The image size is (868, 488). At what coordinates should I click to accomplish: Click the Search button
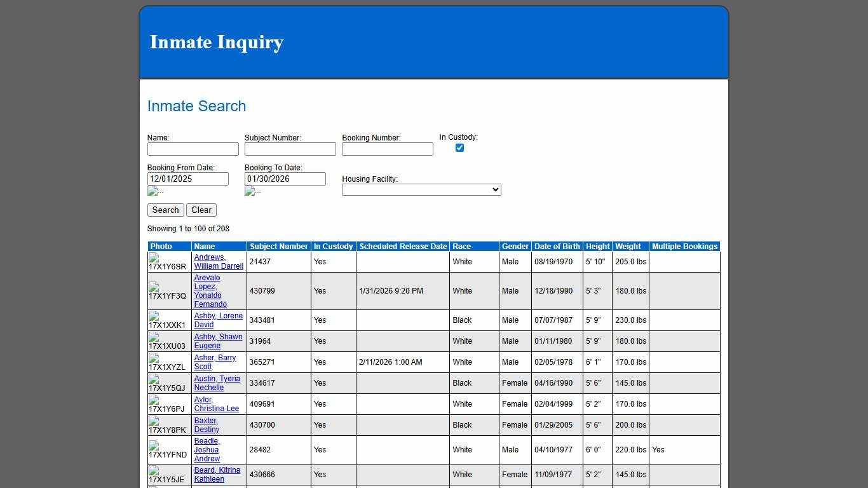(x=165, y=210)
